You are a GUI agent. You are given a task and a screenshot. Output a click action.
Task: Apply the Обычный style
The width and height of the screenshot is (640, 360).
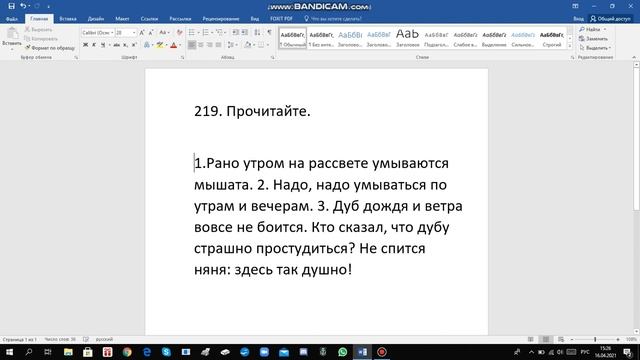click(x=293, y=38)
